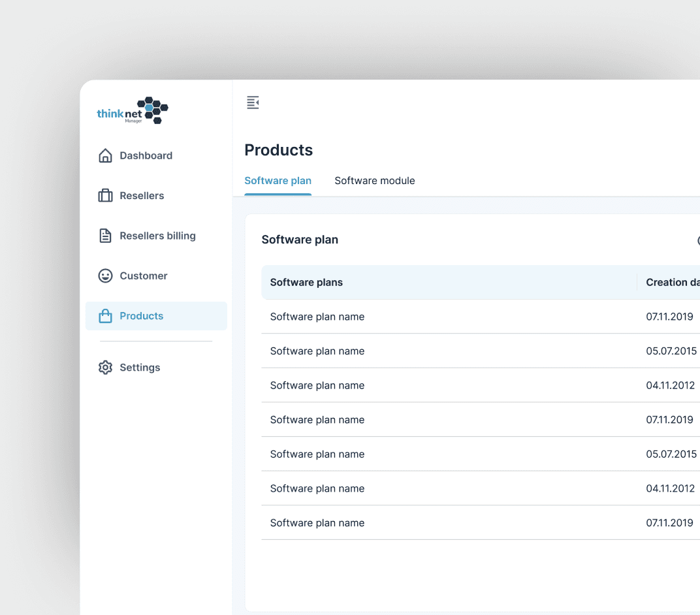Click the Dashboard home icon
The height and width of the screenshot is (615, 700).
click(x=105, y=155)
